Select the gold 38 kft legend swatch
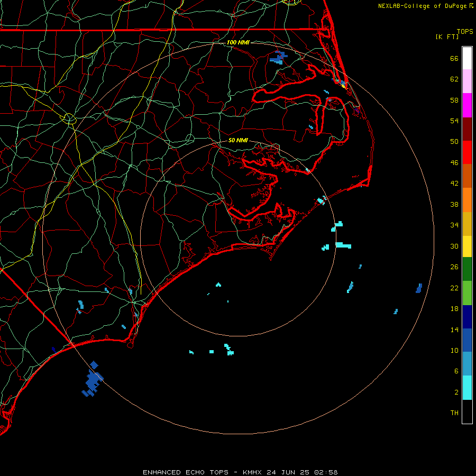This screenshot has height=476, width=476. [x=467, y=224]
